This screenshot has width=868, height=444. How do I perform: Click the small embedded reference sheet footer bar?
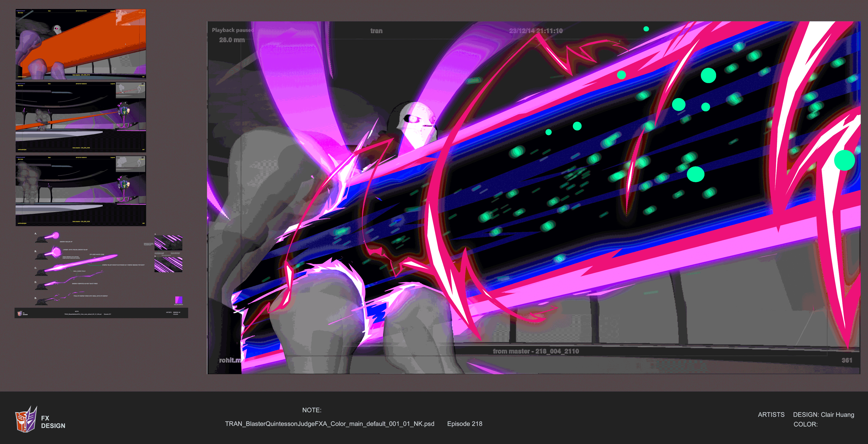(x=101, y=313)
